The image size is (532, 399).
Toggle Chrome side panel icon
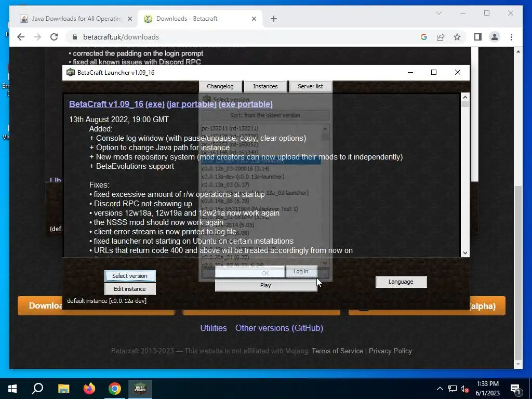pos(478,37)
